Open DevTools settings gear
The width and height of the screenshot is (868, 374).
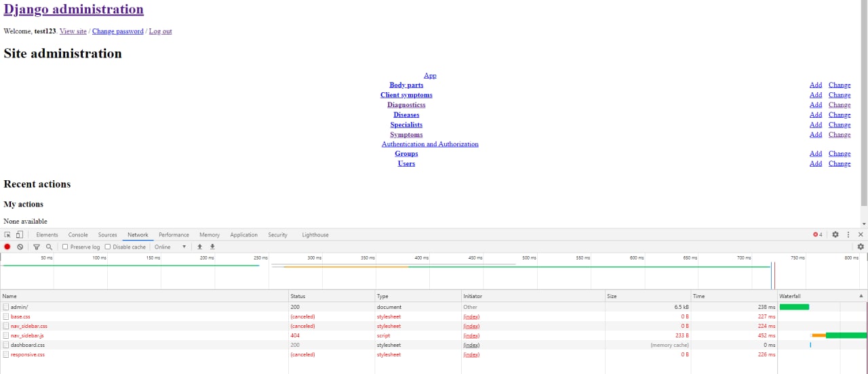pyautogui.click(x=835, y=234)
